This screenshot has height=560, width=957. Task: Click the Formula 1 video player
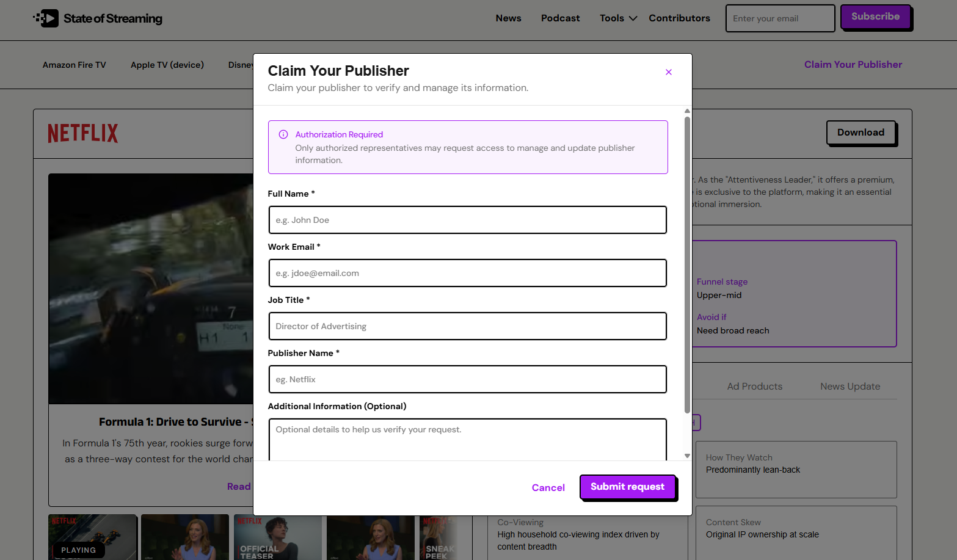click(151, 288)
